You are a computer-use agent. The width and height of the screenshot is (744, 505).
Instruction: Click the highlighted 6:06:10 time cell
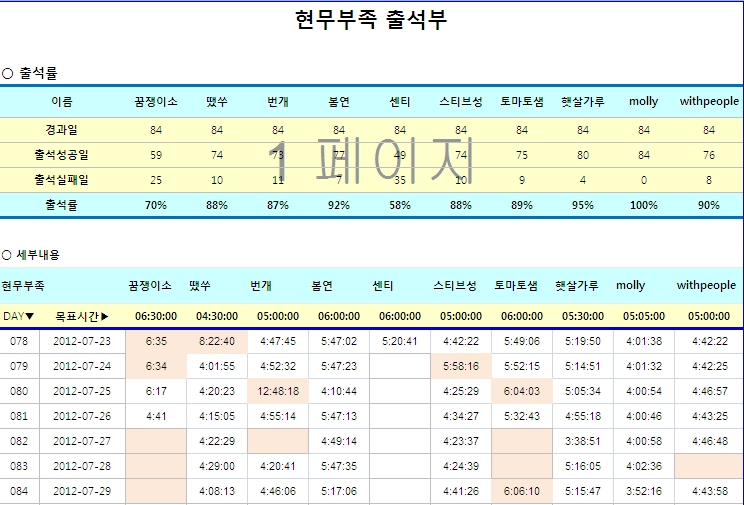coord(522,491)
